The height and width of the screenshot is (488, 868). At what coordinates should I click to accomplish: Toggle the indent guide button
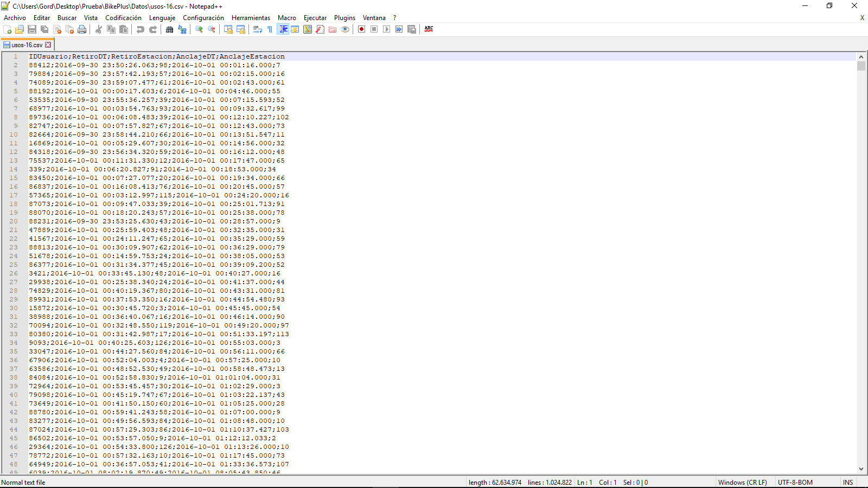(283, 29)
